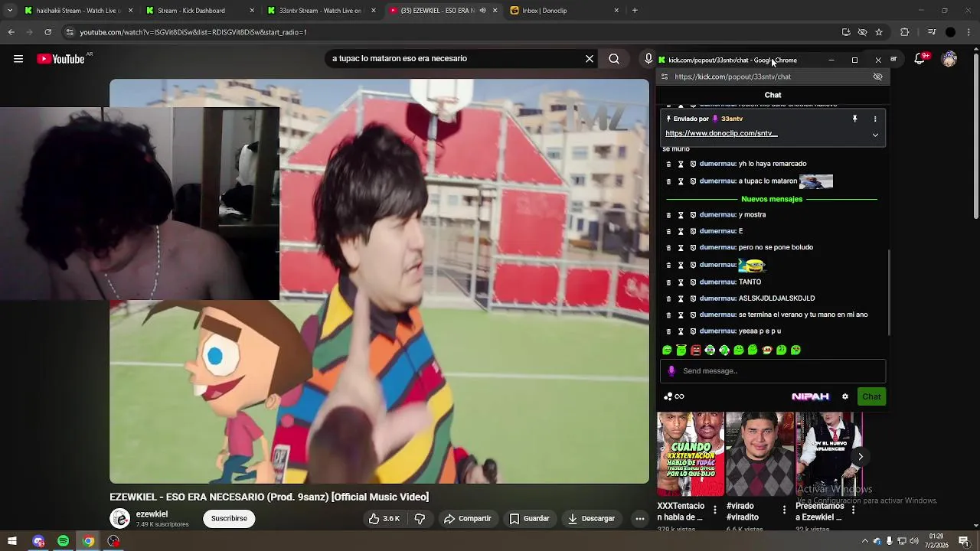Open Chrome from the taskbar
The height and width of the screenshot is (551, 980).
[89, 541]
